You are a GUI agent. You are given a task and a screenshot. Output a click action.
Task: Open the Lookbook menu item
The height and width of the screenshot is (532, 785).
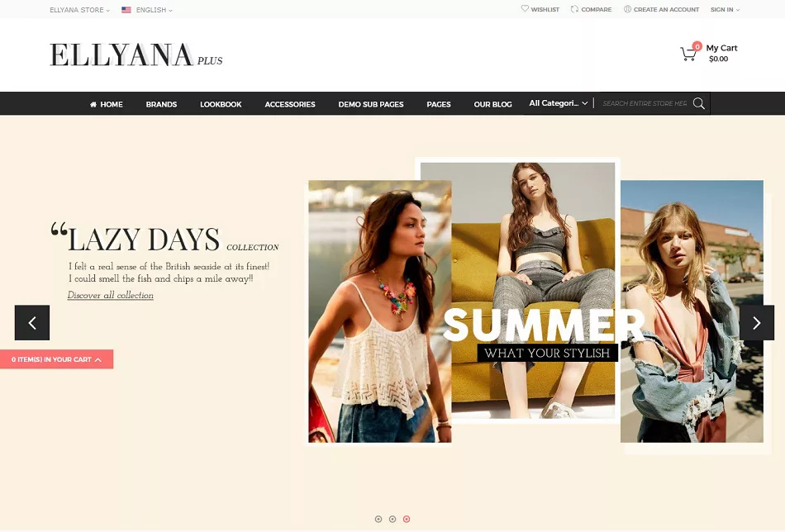coord(221,104)
